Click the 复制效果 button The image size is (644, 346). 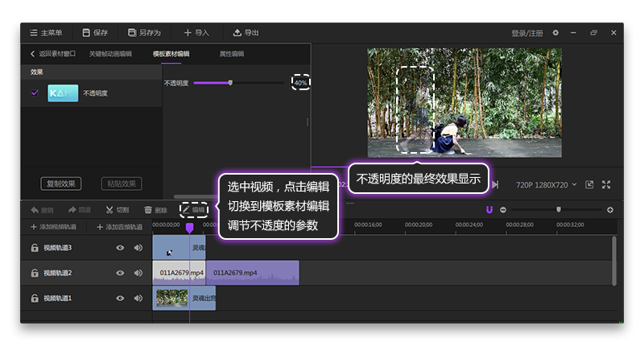61,183
